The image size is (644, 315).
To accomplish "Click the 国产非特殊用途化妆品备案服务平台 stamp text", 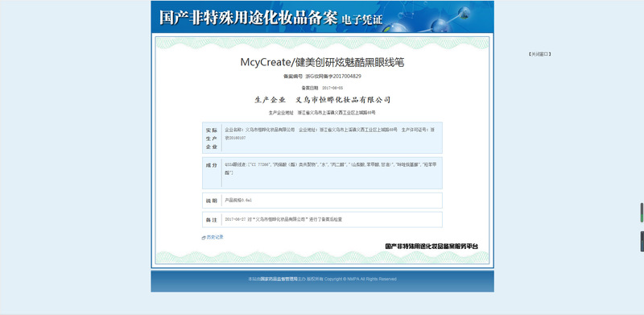I will pyautogui.click(x=431, y=247).
